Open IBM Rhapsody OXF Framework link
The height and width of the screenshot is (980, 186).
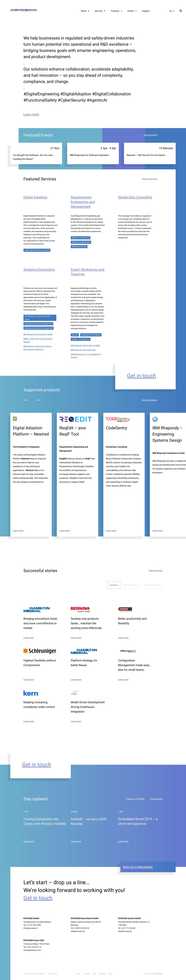click(x=83, y=350)
